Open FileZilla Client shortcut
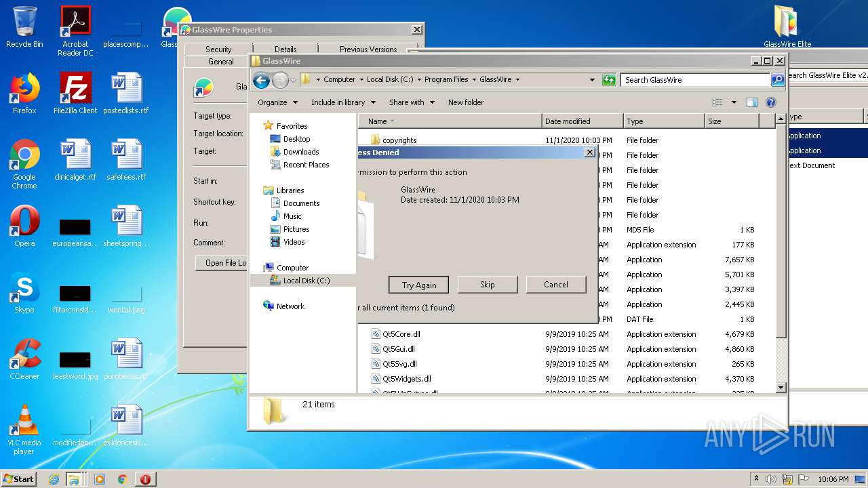The width and height of the screenshot is (868, 488). 75,94
